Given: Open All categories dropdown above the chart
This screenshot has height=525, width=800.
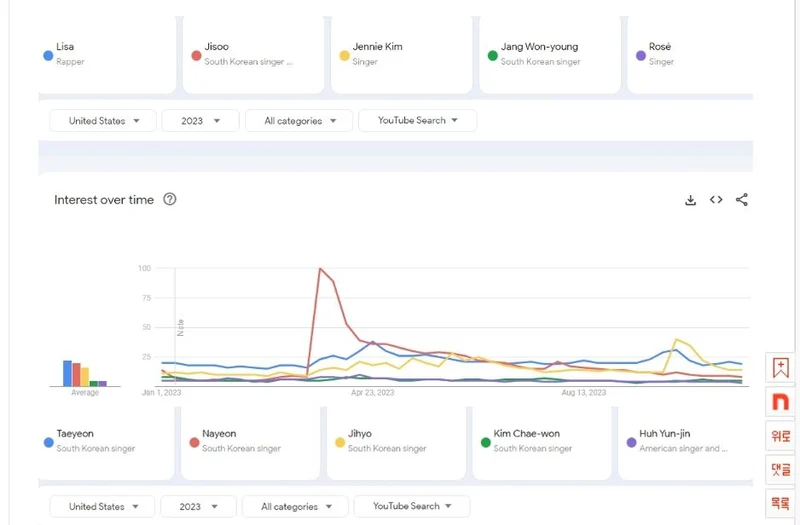Looking at the screenshot, I should (299, 121).
